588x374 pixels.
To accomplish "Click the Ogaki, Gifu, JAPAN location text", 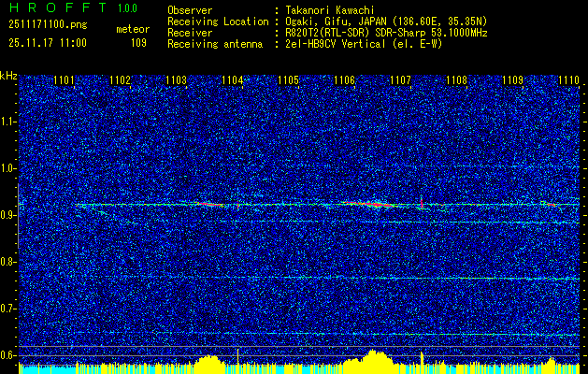I will point(386,22).
